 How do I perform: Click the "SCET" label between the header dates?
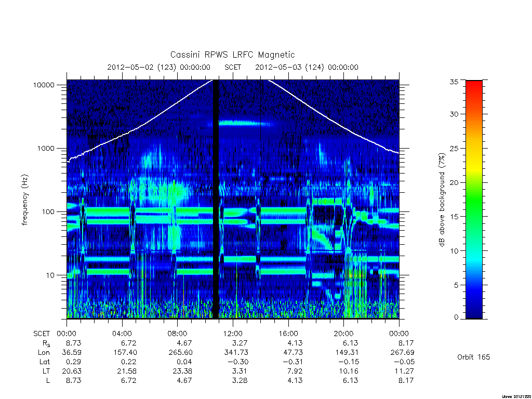tap(233, 67)
